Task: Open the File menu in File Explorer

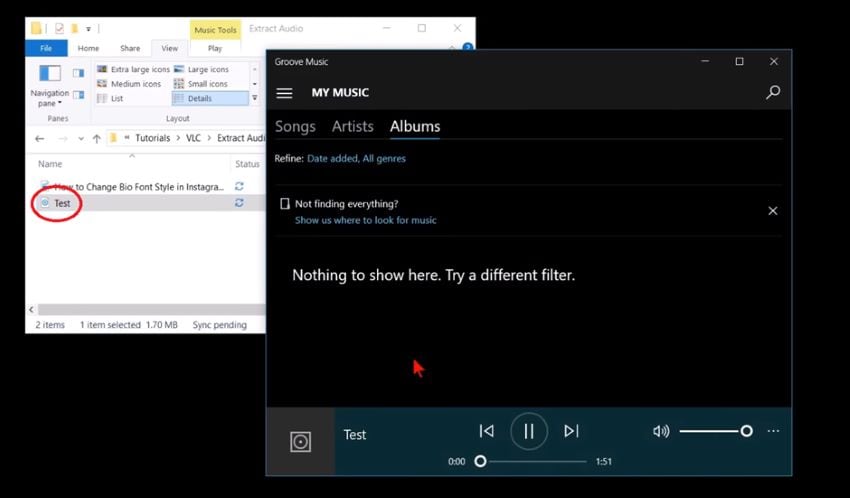Action: point(46,48)
